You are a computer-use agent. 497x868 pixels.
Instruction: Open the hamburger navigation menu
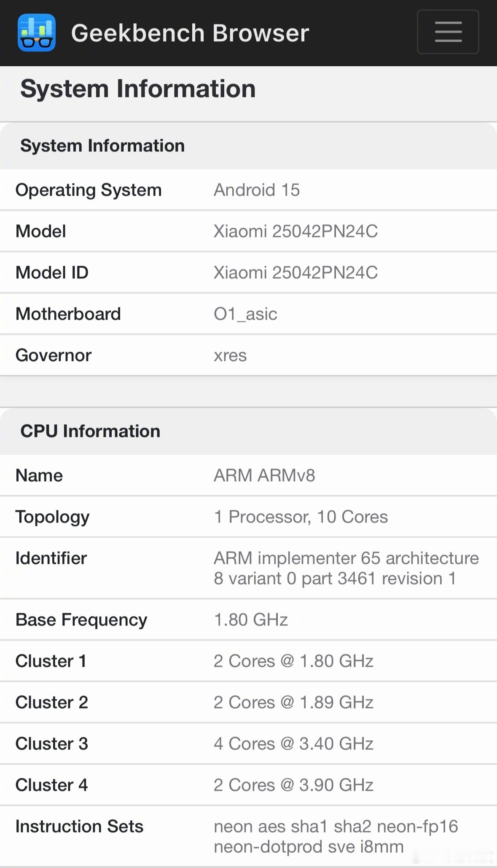pyautogui.click(x=448, y=32)
